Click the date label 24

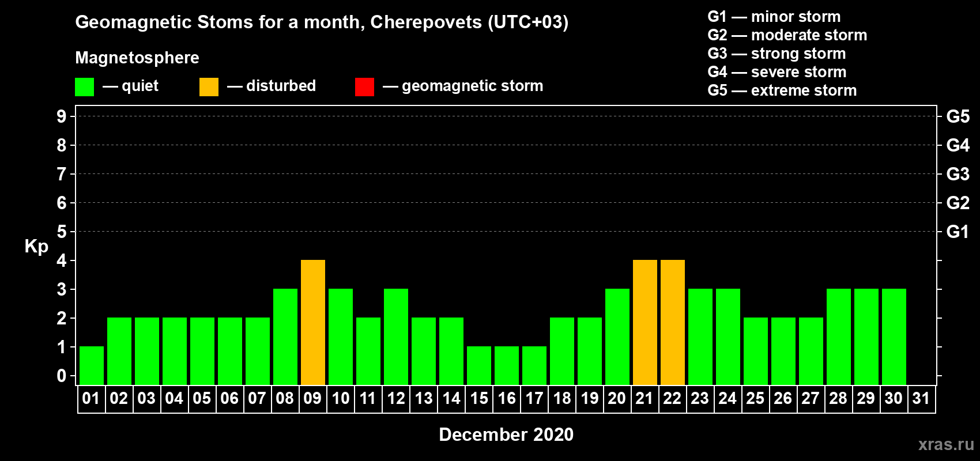(728, 399)
